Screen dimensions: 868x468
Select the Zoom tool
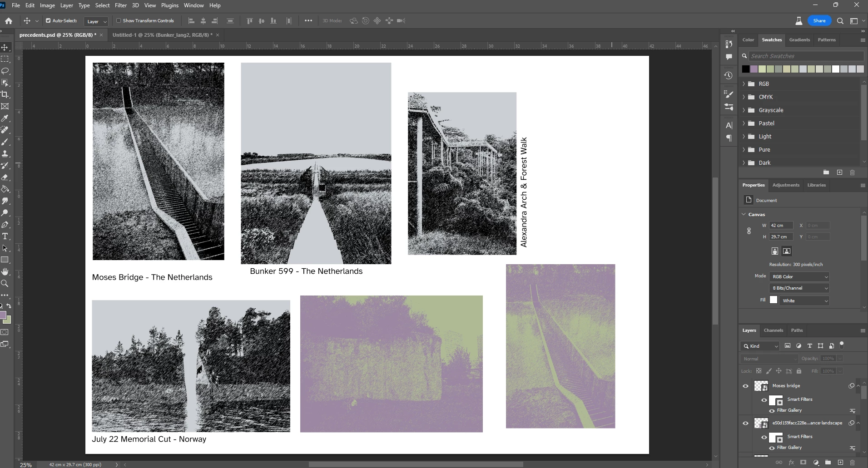pyautogui.click(x=5, y=283)
